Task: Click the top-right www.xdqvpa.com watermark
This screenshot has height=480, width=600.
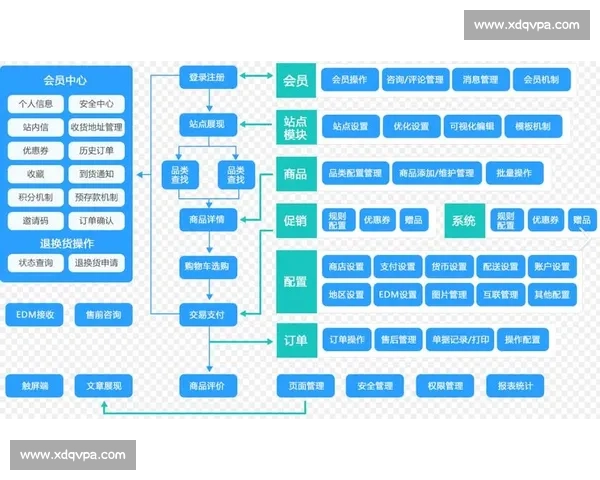Action: (x=526, y=25)
